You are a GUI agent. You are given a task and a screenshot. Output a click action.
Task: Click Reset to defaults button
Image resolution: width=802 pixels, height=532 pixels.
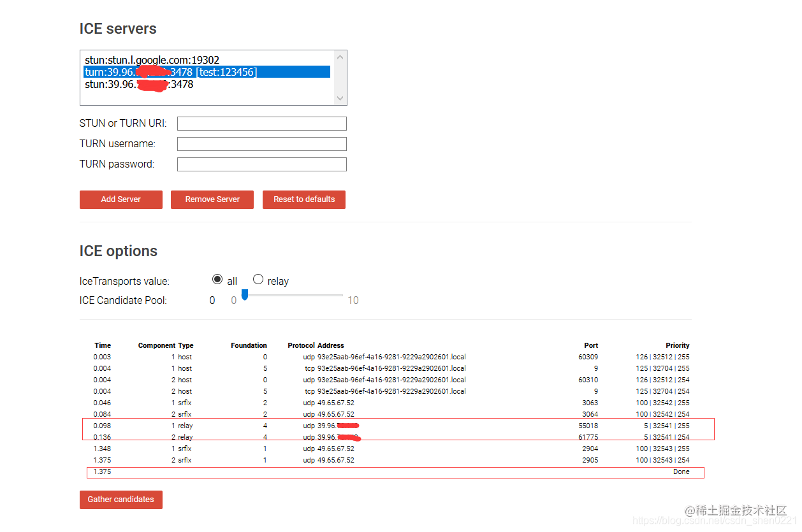(x=304, y=199)
